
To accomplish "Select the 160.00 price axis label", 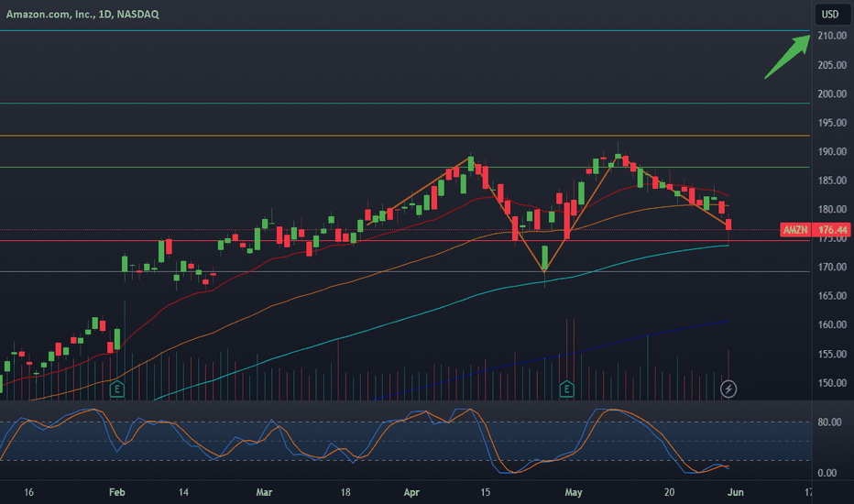I will (x=832, y=324).
